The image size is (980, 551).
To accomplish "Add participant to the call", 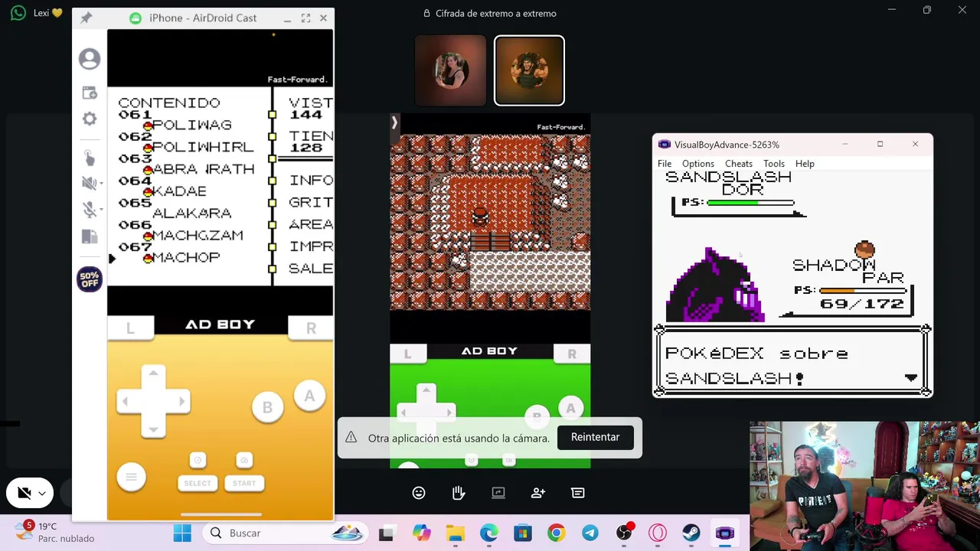I will tap(538, 493).
